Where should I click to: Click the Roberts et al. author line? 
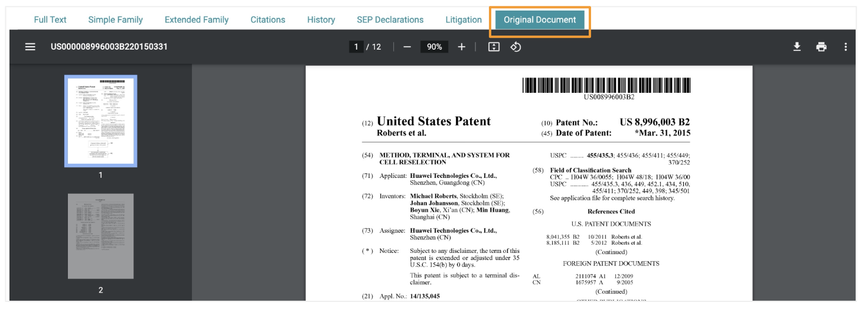click(402, 133)
